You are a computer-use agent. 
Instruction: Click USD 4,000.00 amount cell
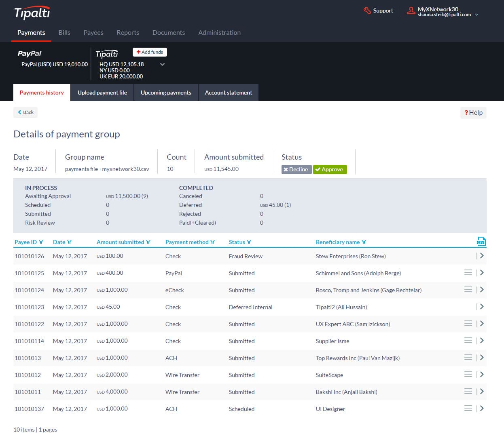point(112,392)
